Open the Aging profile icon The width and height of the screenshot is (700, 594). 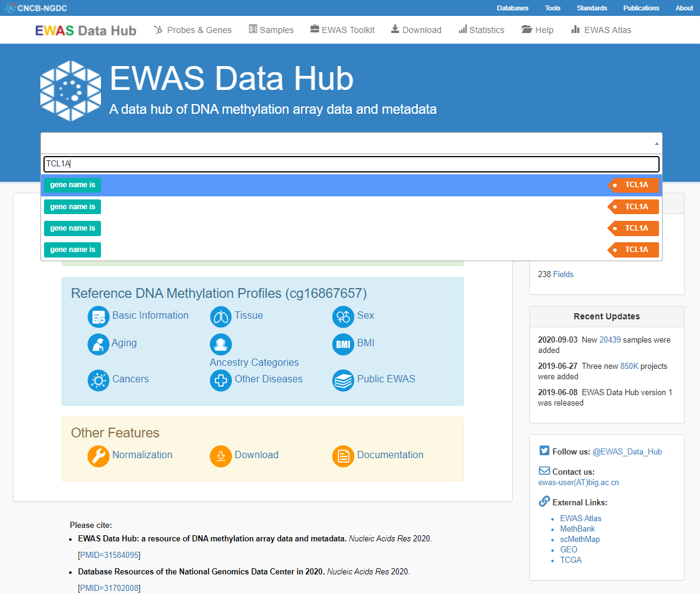(99, 344)
